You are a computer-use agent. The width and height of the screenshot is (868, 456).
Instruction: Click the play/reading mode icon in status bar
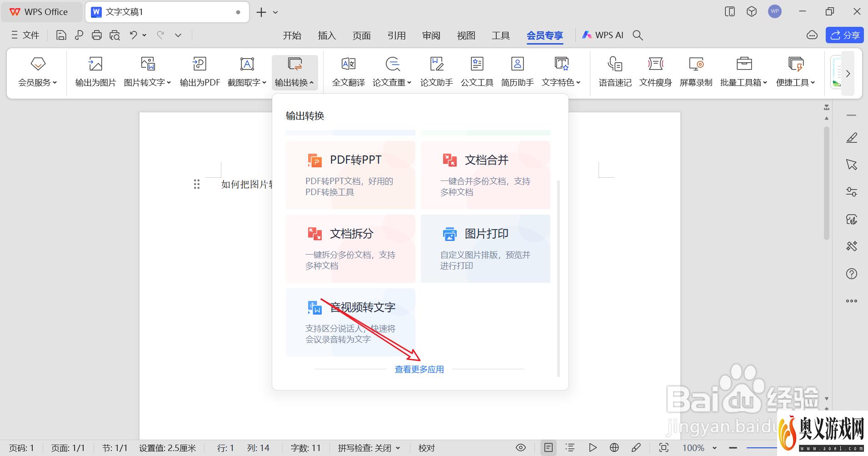coord(593,448)
